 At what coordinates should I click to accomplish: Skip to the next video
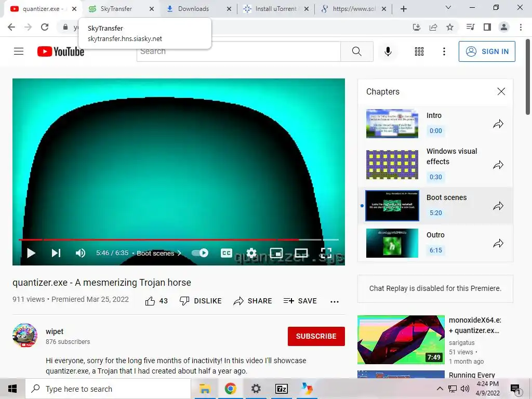56,253
